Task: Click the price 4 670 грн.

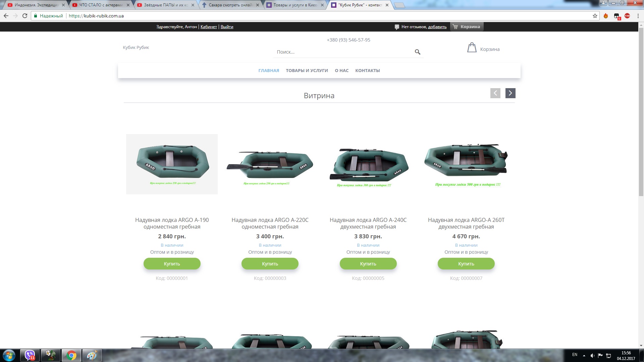Action: (x=466, y=236)
